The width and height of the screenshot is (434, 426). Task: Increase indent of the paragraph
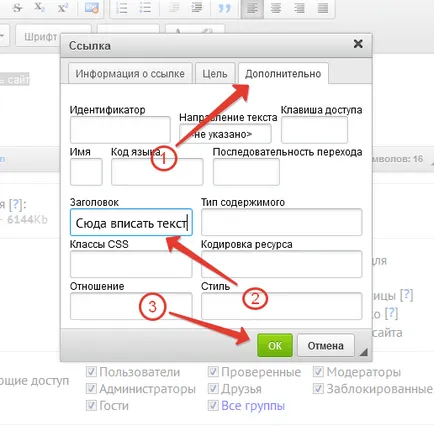(x=197, y=7)
